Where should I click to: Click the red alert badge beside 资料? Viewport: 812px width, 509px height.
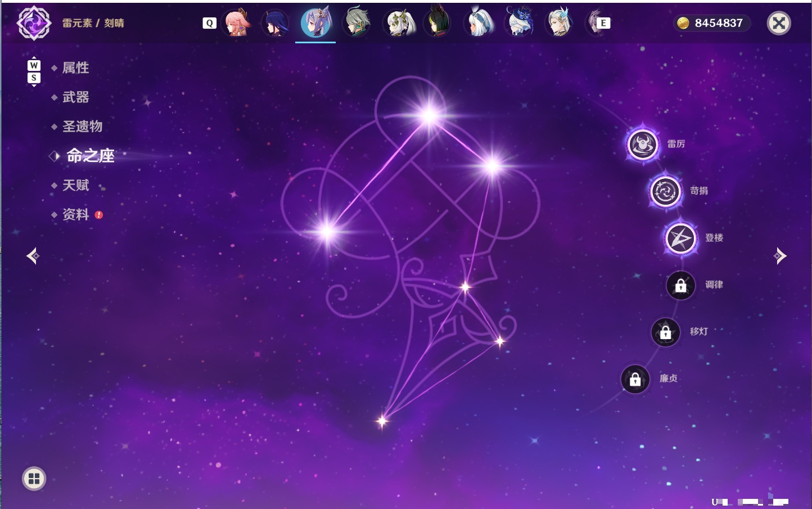(99, 215)
